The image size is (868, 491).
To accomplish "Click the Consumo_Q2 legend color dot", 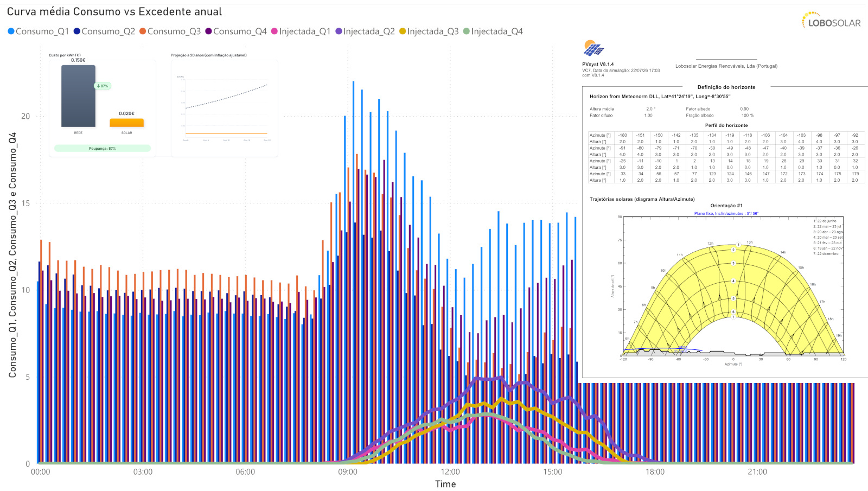I will tap(77, 31).
